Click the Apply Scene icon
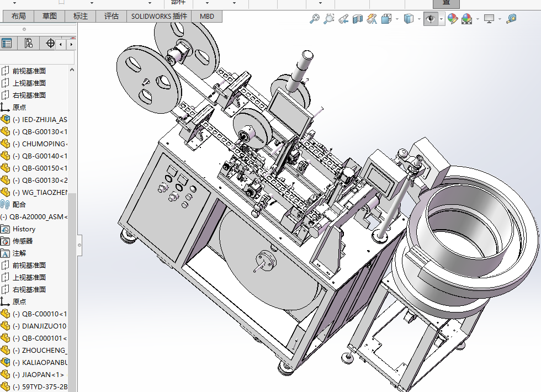 point(466,19)
